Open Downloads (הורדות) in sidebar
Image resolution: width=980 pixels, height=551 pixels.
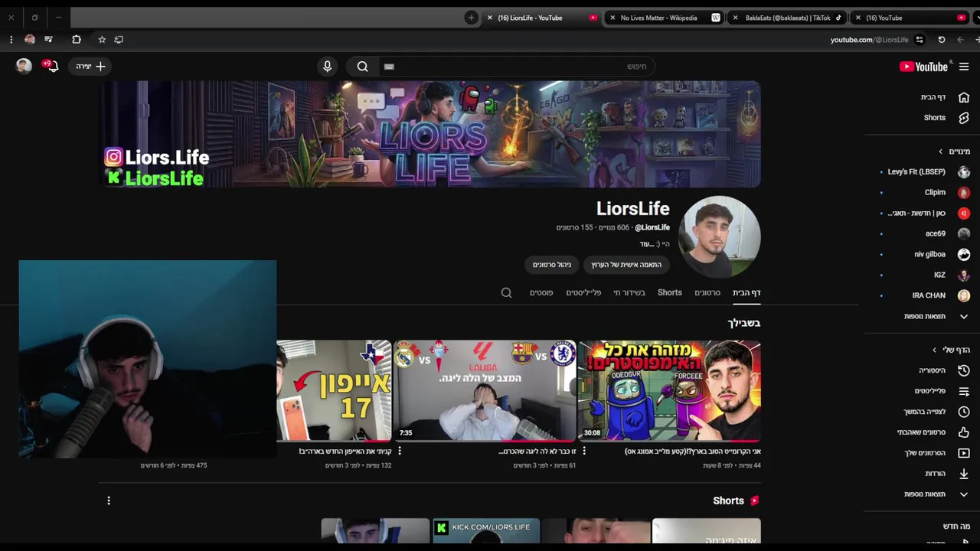(x=946, y=474)
